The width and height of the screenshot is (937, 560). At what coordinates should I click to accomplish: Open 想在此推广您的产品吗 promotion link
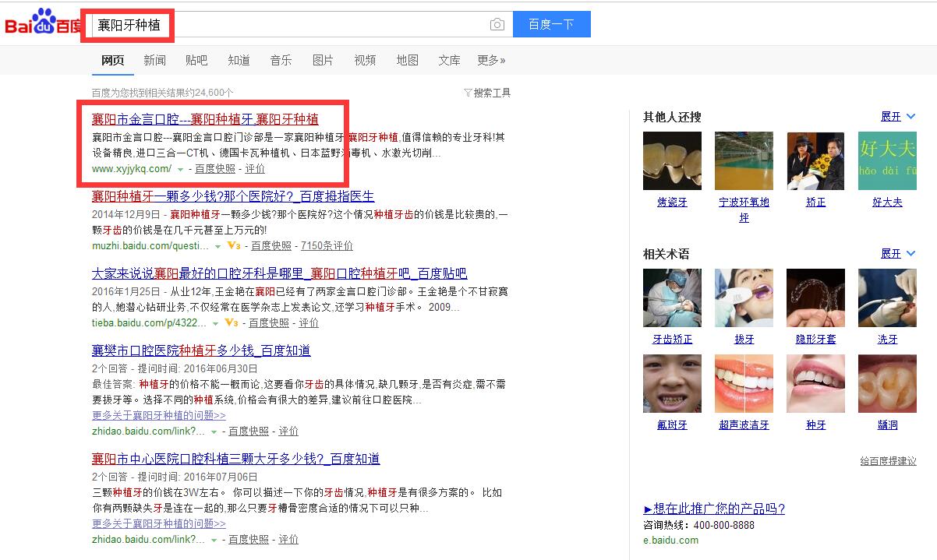tap(714, 509)
